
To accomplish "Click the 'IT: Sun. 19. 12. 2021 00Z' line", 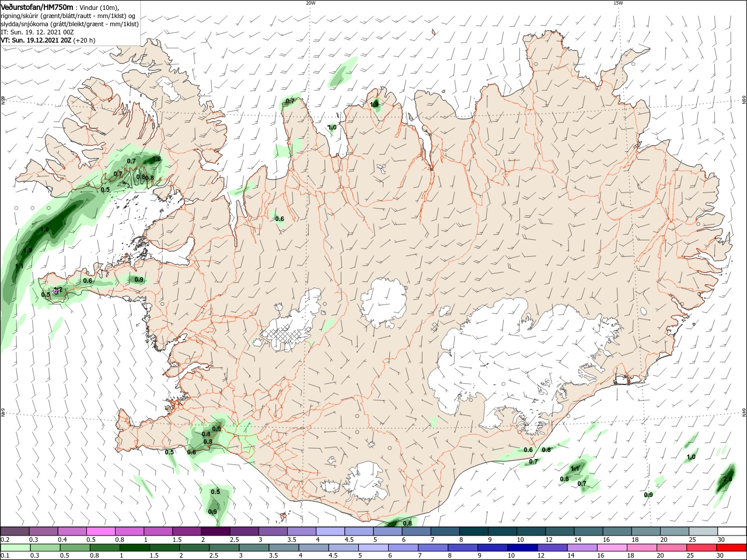I will click(x=37, y=32).
